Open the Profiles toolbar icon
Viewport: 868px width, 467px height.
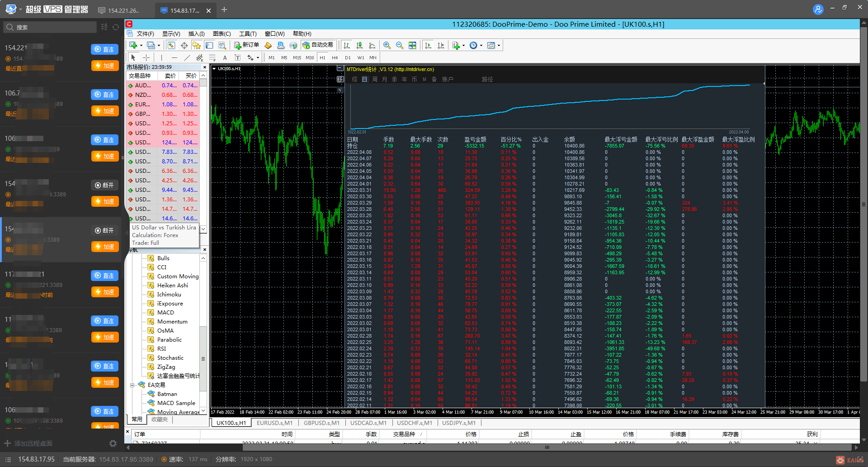[151, 45]
